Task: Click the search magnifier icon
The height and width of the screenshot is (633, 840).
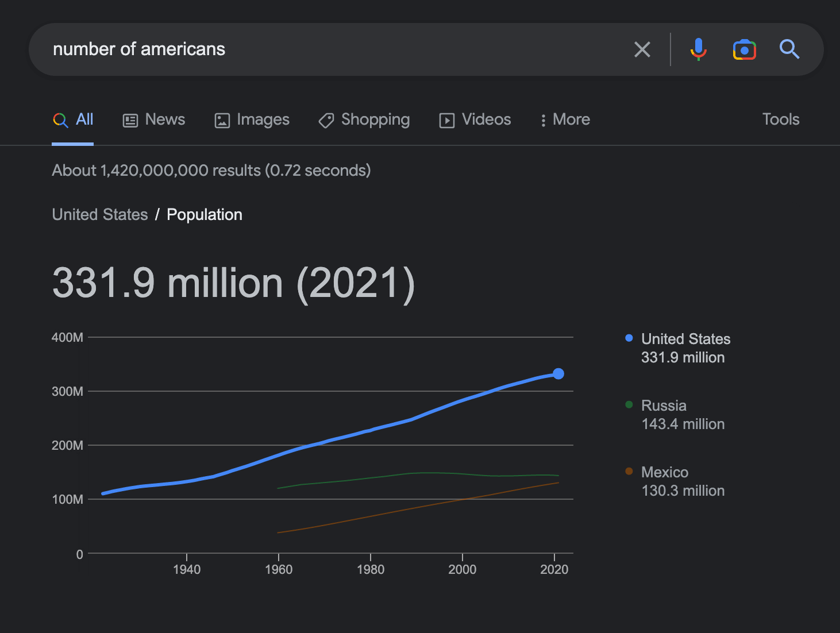Action: (x=789, y=49)
